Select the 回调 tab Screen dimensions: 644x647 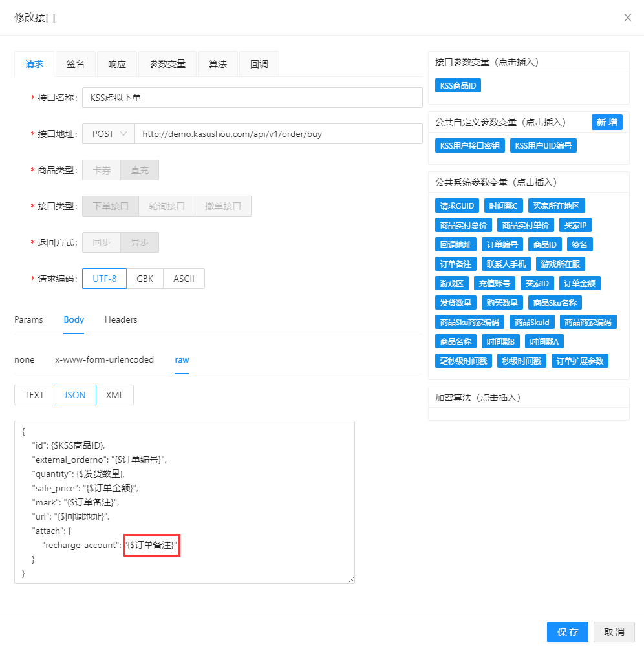click(259, 64)
